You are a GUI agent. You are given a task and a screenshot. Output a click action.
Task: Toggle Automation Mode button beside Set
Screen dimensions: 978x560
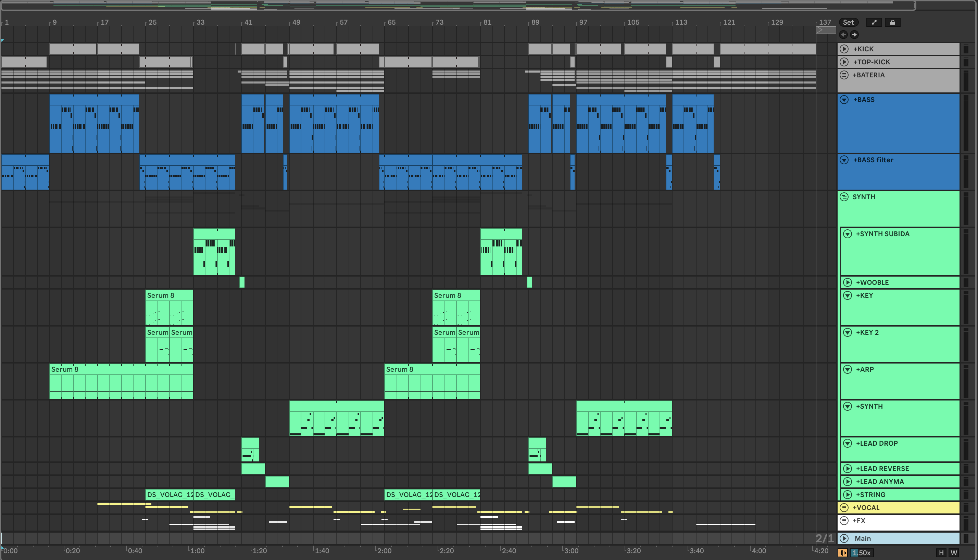tap(874, 22)
